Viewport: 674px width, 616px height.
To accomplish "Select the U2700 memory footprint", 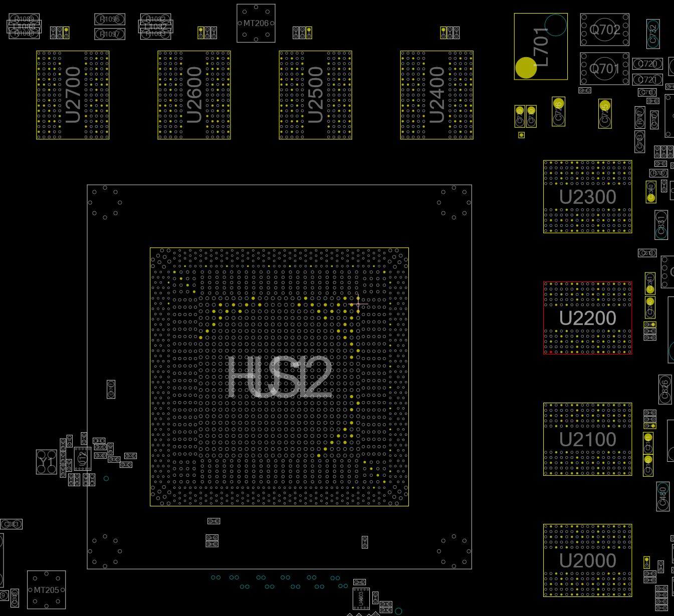I will [x=73, y=94].
